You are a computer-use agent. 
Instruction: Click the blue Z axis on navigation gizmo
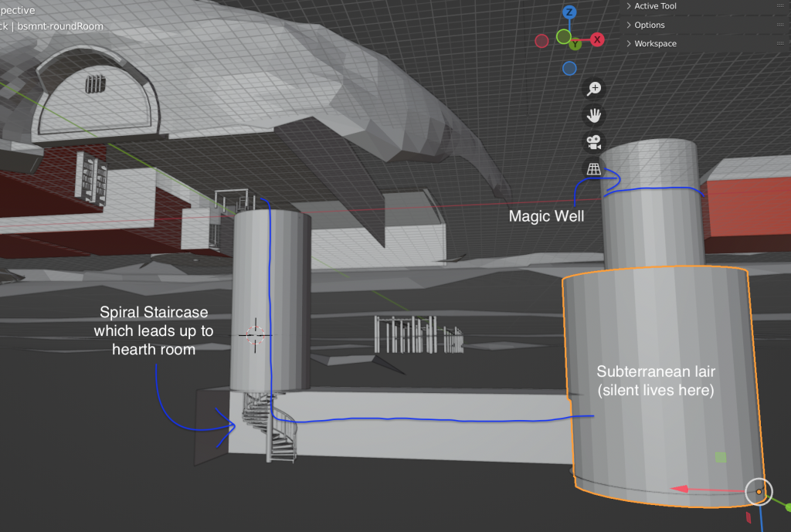point(569,12)
